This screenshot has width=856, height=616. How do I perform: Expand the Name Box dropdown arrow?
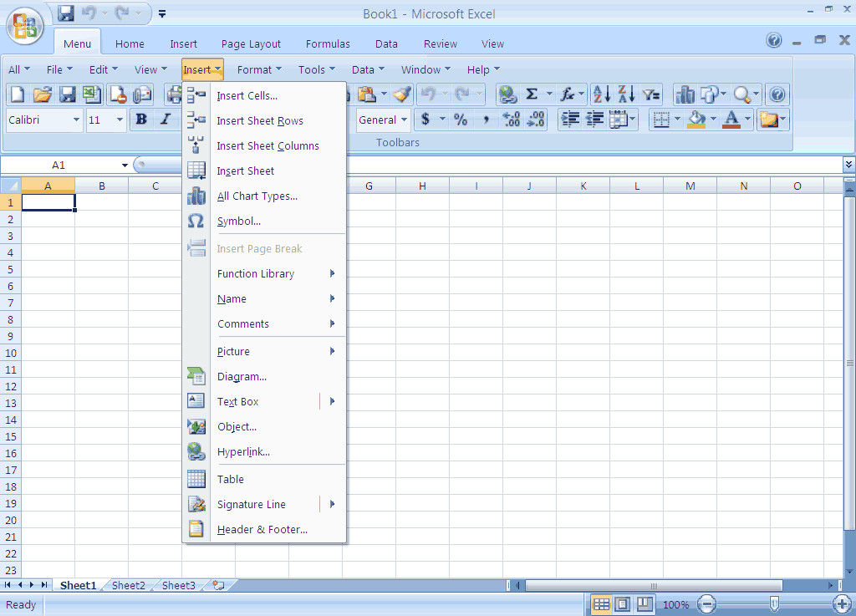click(x=125, y=165)
